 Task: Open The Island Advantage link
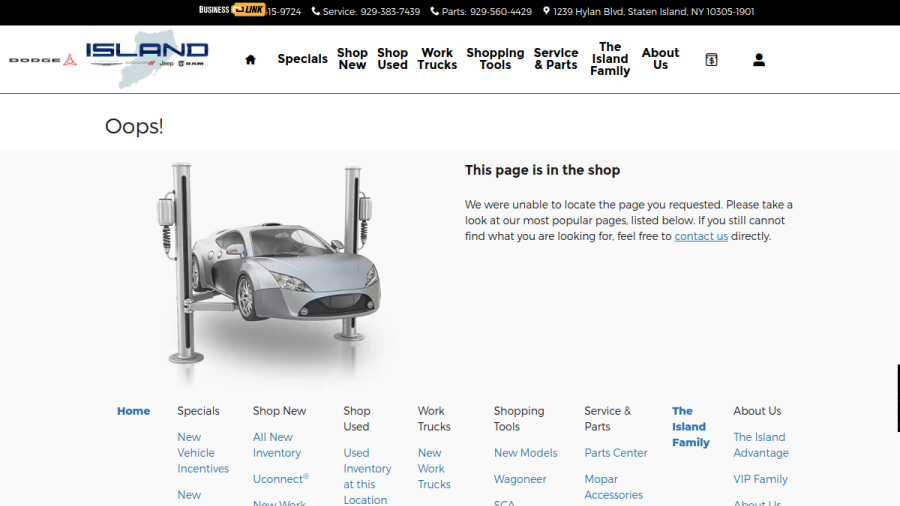(761, 445)
